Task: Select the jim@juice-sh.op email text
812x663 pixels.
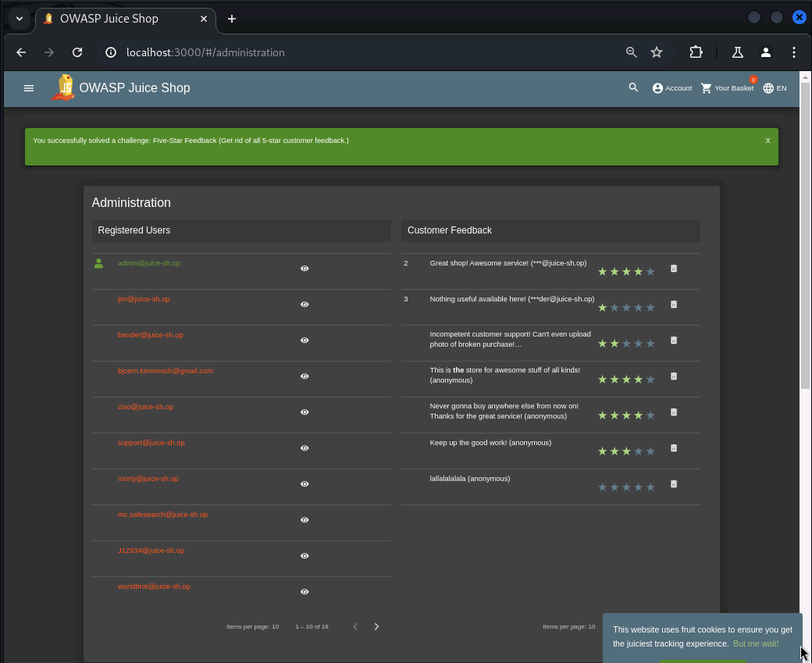Action: 144,299
